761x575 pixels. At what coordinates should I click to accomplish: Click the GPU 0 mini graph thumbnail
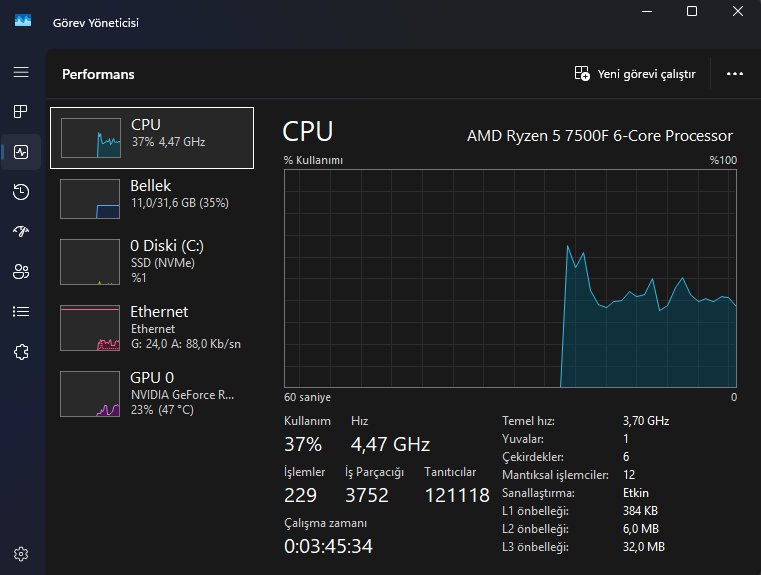pyautogui.click(x=90, y=394)
